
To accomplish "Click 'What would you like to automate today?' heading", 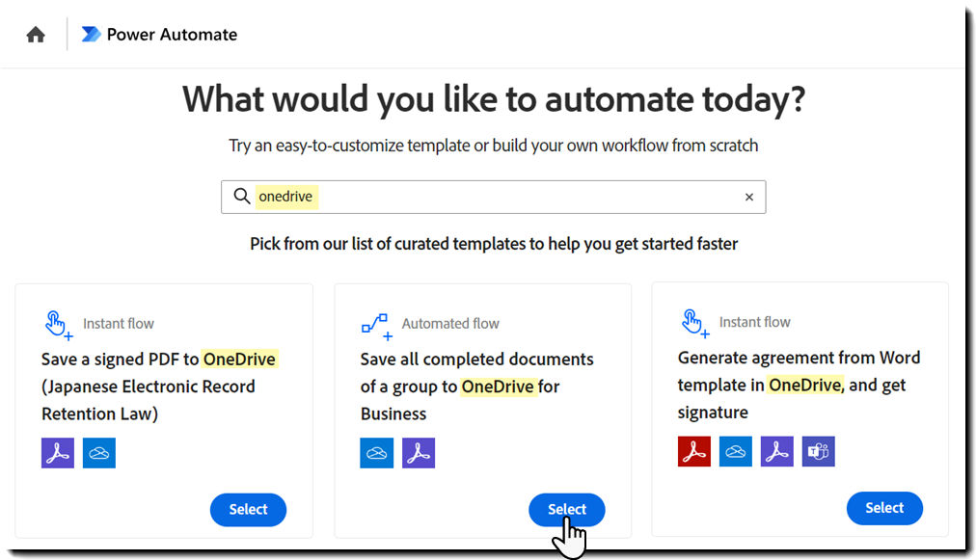I will tap(494, 99).
